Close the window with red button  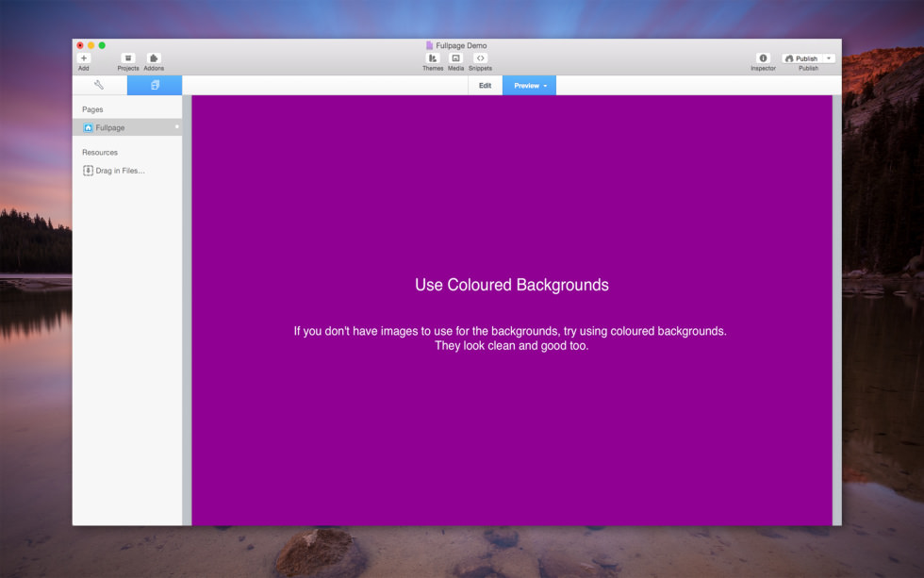coord(80,45)
